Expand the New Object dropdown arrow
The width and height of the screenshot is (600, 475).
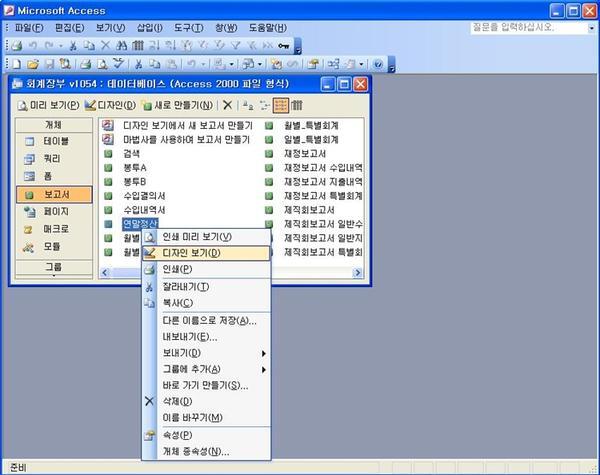coord(361,64)
